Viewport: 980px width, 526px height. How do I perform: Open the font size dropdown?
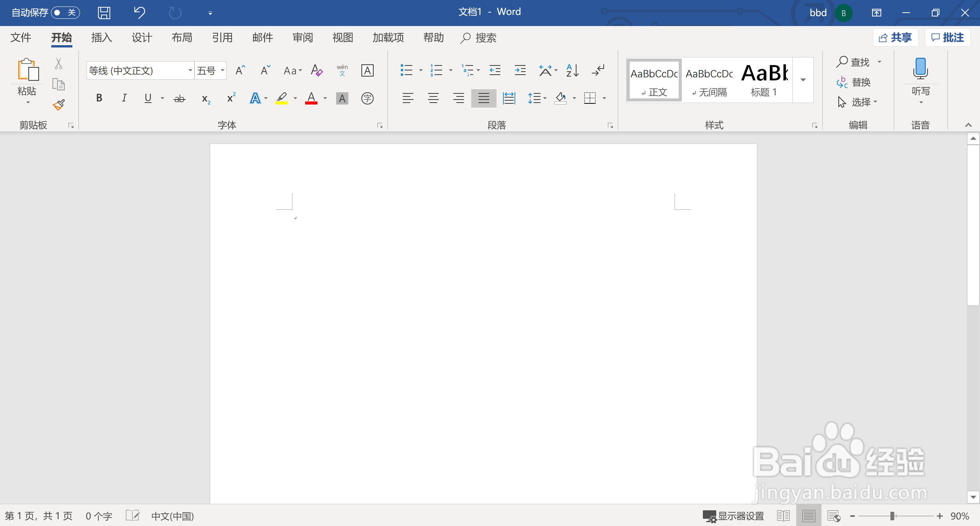pos(222,70)
